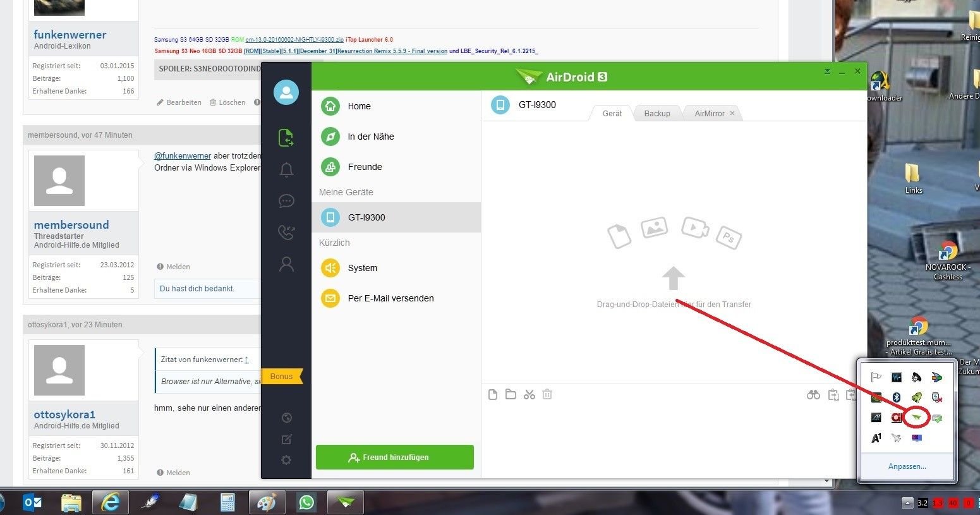The width and height of the screenshot is (980, 515).
Task: Click the A1 tray icon
Action: [x=876, y=438]
